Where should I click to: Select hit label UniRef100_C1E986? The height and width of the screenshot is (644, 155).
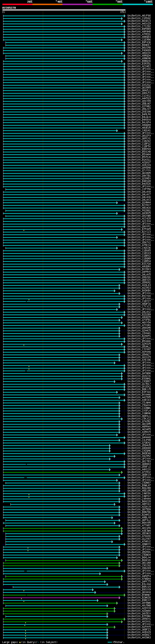click(x=139, y=40)
